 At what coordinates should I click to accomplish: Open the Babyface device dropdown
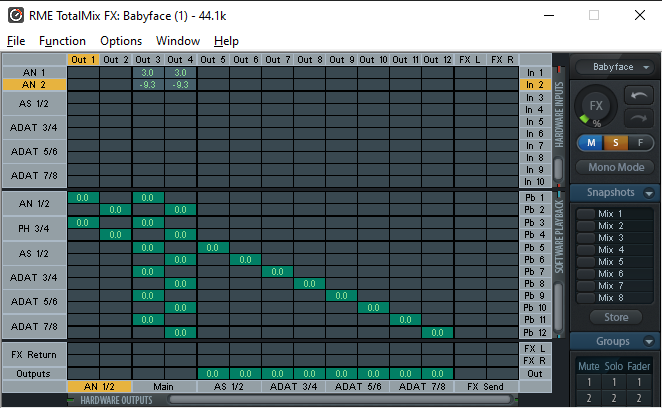615,67
